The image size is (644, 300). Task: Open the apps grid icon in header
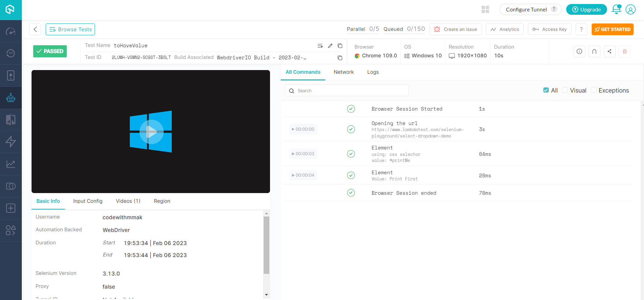click(x=485, y=9)
